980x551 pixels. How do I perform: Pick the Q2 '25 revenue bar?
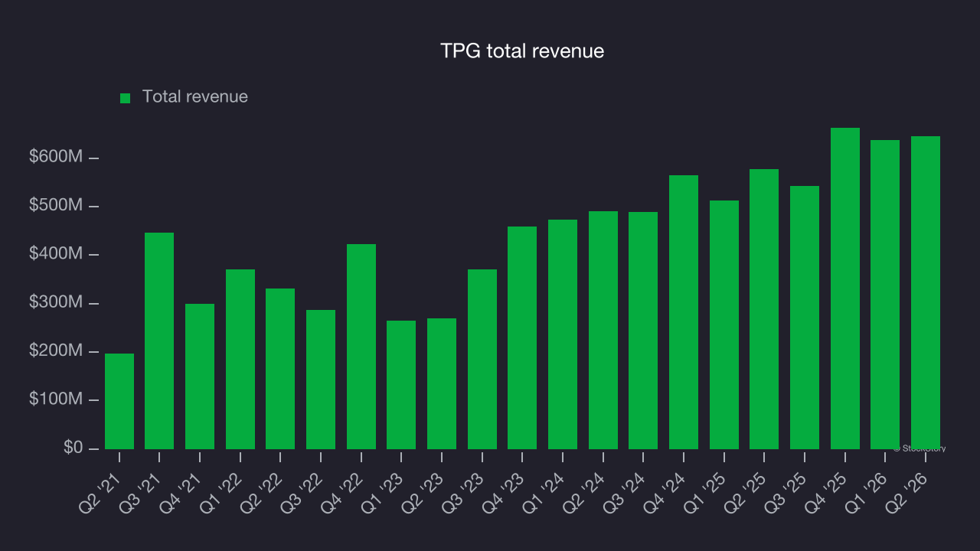tap(764, 309)
